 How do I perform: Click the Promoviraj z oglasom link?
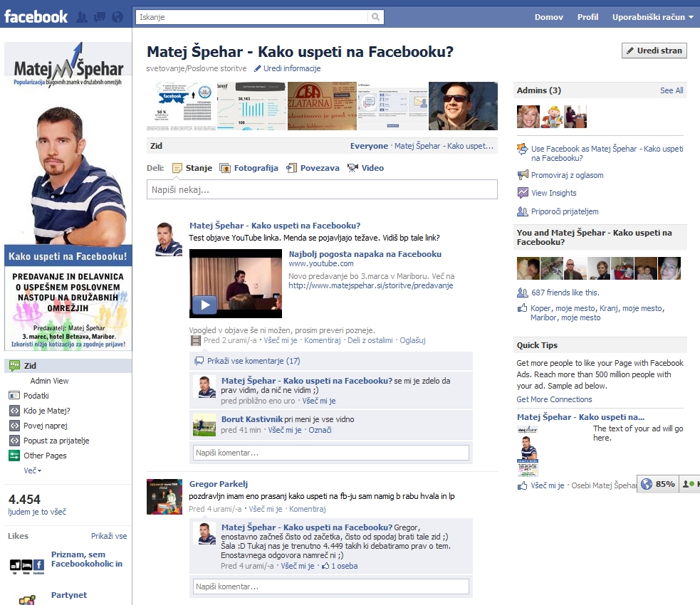point(567,175)
